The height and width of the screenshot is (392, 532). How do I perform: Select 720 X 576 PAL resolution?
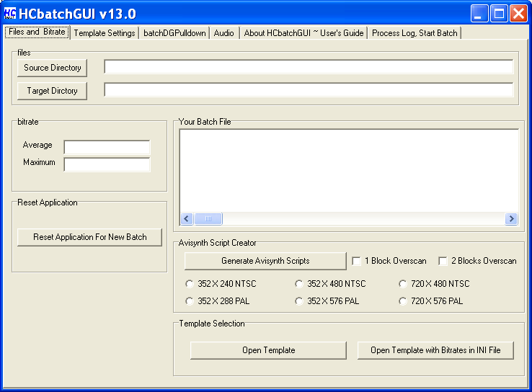click(x=403, y=301)
